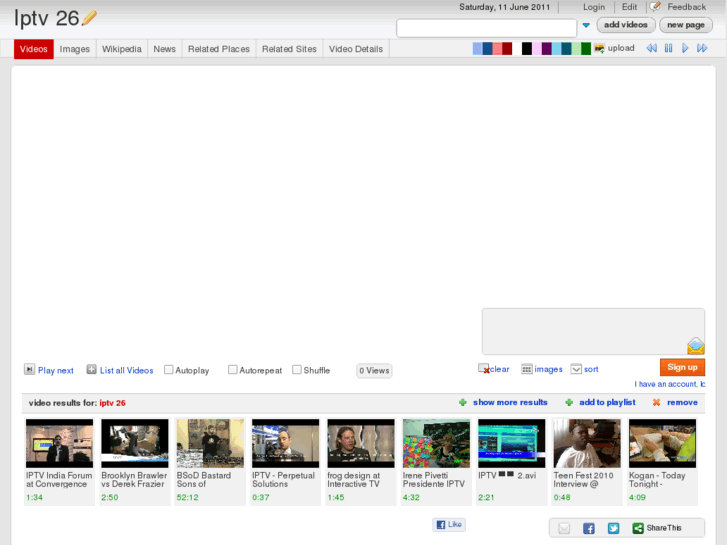Open the Wikipedia tab
Screen dimensions: 727x545
click(x=121, y=49)
